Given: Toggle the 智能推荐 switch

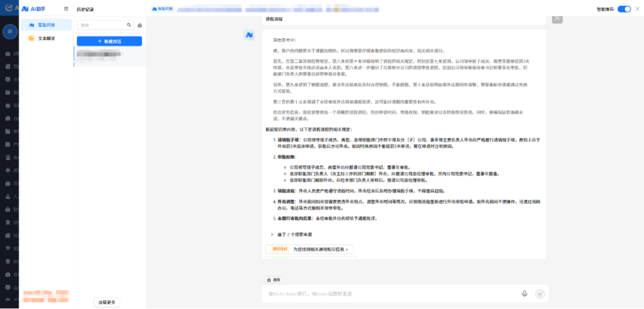Looking at the screenshot, I should 624,9.
